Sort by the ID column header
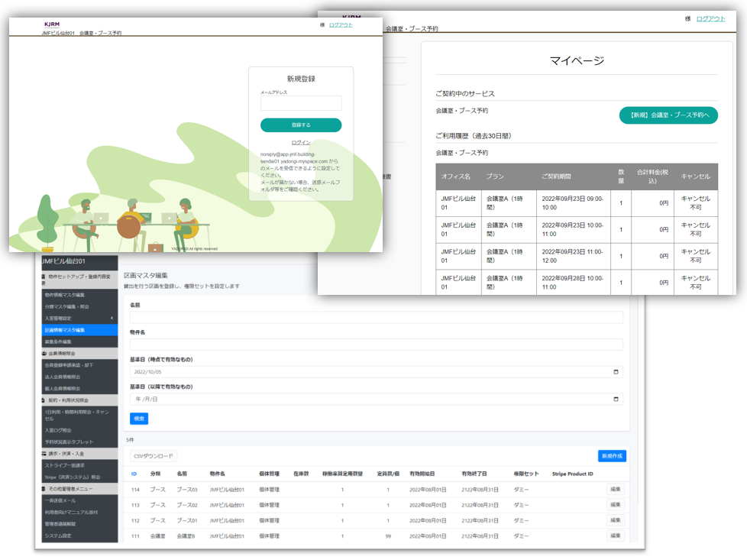 [x=134, y=474]
